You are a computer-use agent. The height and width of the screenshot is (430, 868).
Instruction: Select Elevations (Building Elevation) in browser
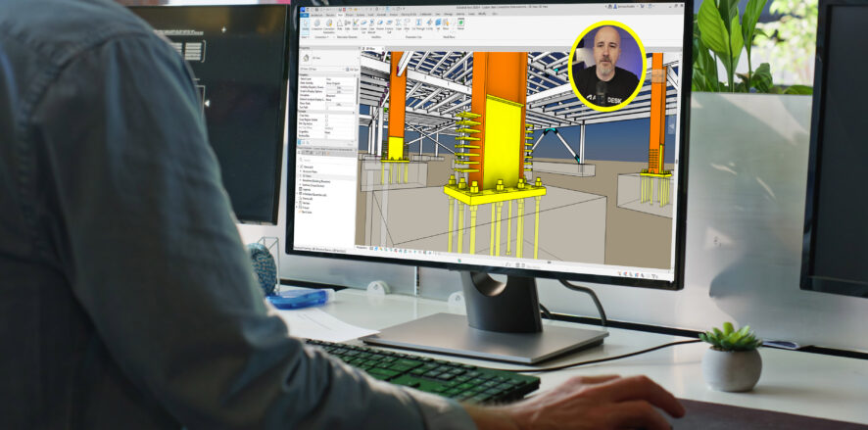316,181
